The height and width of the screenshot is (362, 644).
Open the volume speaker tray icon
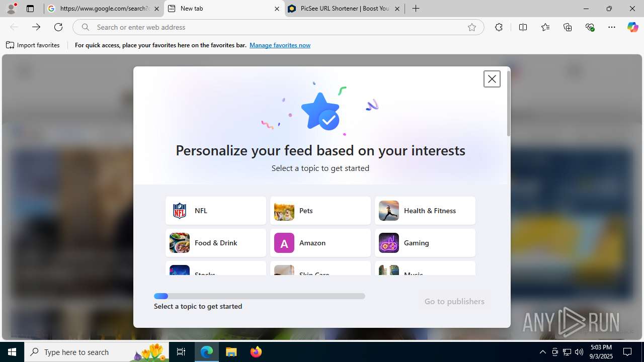click(579, 352)
